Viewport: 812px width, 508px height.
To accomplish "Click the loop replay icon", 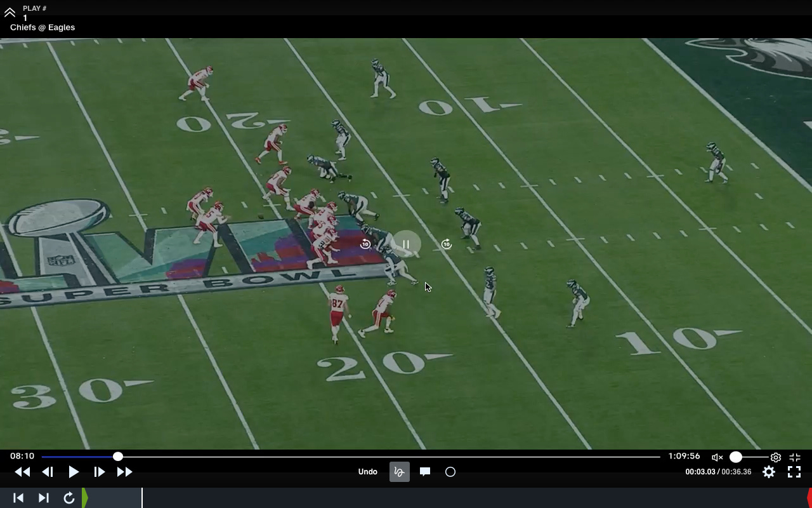I will (69, 498).
